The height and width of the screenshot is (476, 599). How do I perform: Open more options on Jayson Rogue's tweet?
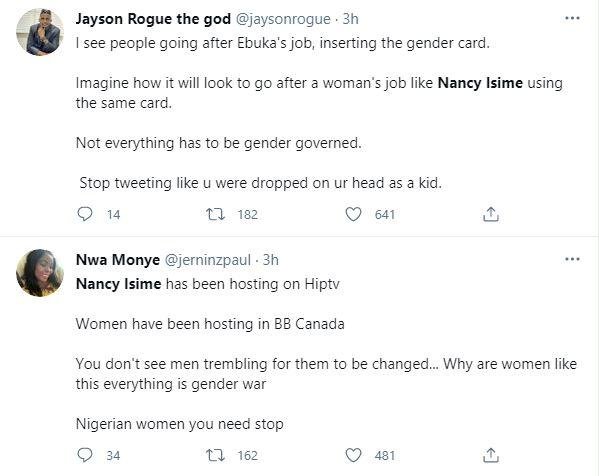pyautogui.click(x=572, y=18)
